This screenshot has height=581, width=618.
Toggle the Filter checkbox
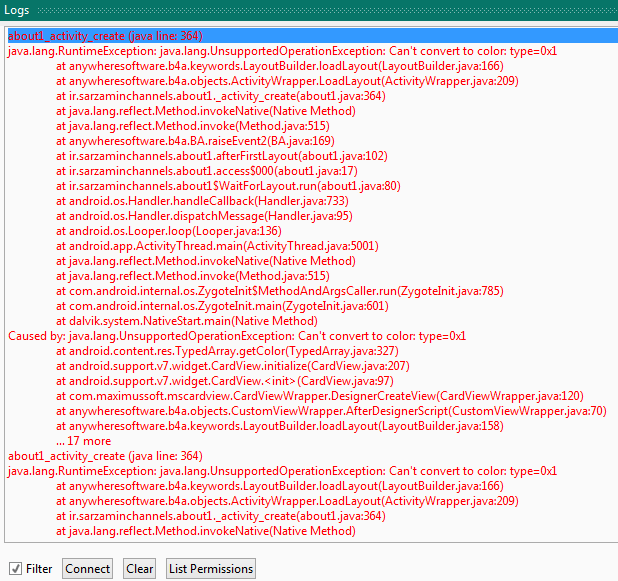pyautogui.click(x=15, y=569)
